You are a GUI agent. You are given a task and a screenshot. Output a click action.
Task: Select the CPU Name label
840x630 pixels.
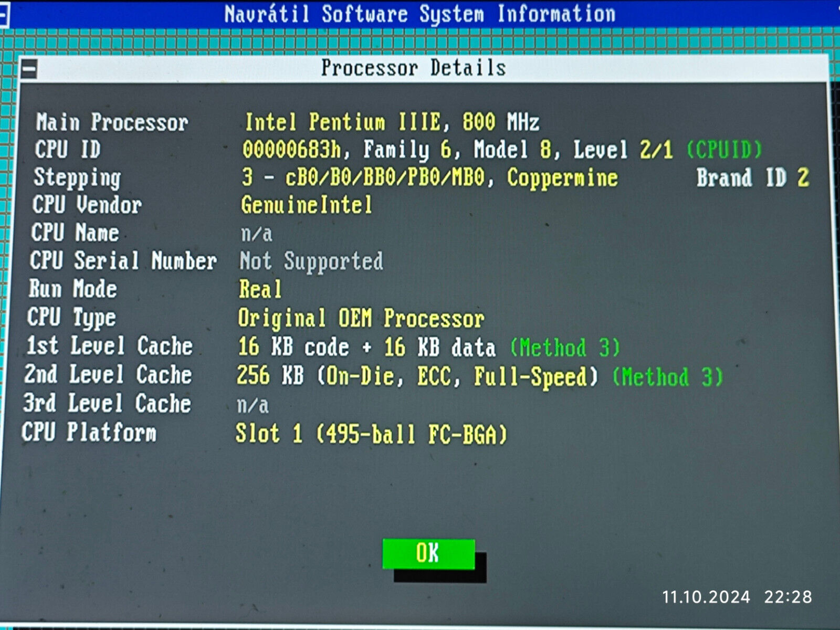click(75, 233)
